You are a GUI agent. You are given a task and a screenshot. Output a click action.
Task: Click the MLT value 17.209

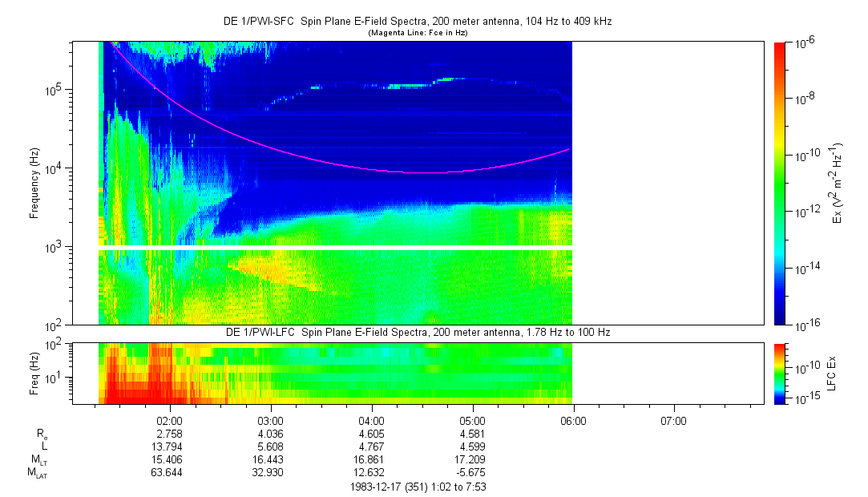(473, 459)
